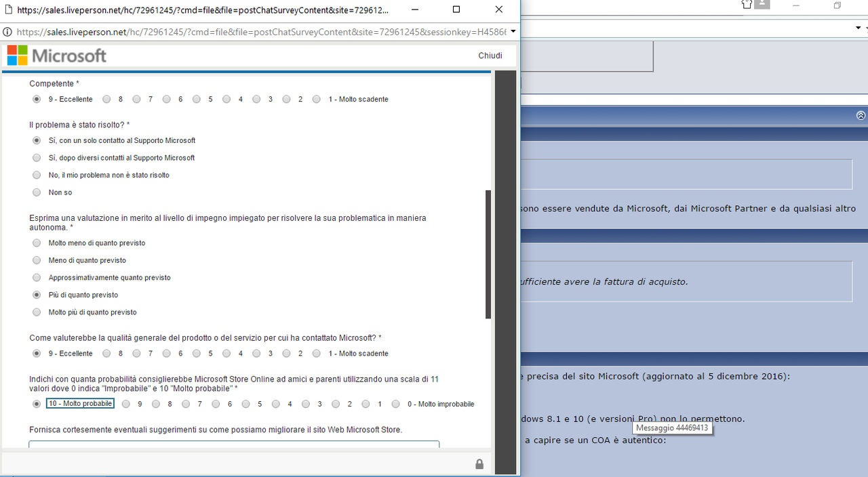Image resolution: width=868 pixels, height=477 pixels.
Task: Select rating 7 in Competente row
Action: point(136,99)
